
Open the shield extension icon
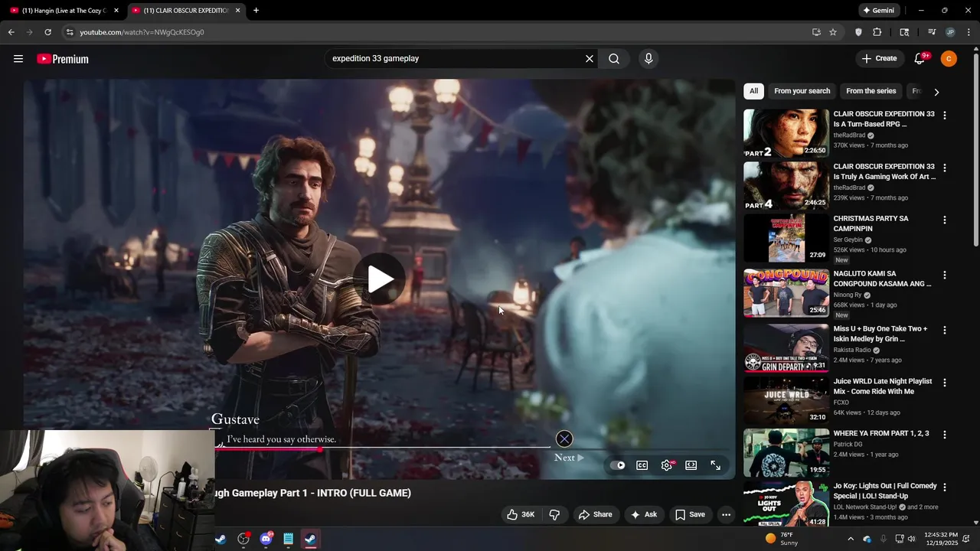(x=858, y=32)
